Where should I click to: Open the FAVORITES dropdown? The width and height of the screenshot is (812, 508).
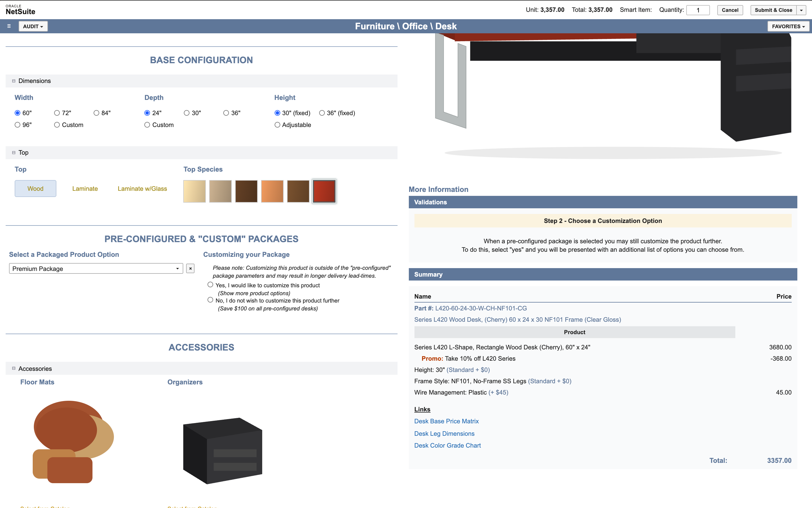tap(788, 26)
